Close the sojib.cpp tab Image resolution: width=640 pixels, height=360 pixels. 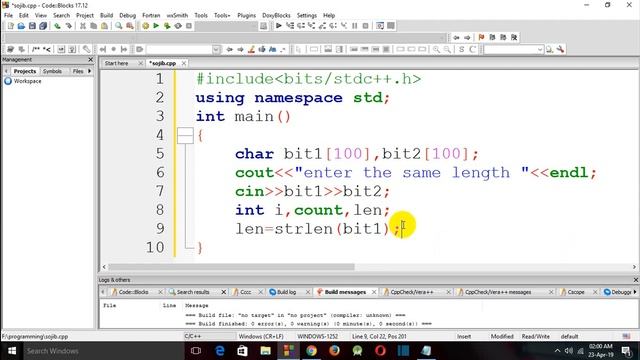click(x=184, y=63)
